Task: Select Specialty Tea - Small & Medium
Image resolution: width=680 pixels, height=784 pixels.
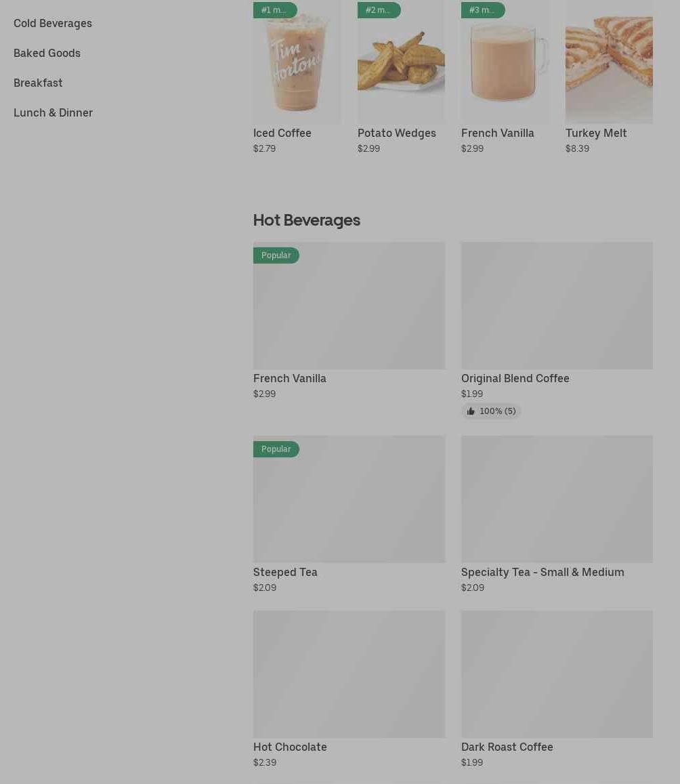Action: pyautogui.click(x=543, y=572)
